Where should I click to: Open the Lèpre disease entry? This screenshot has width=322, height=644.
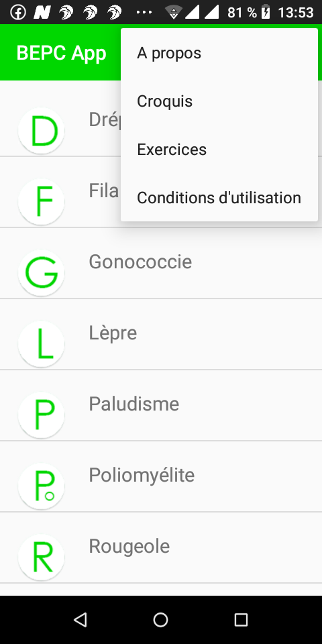(161, 334)
